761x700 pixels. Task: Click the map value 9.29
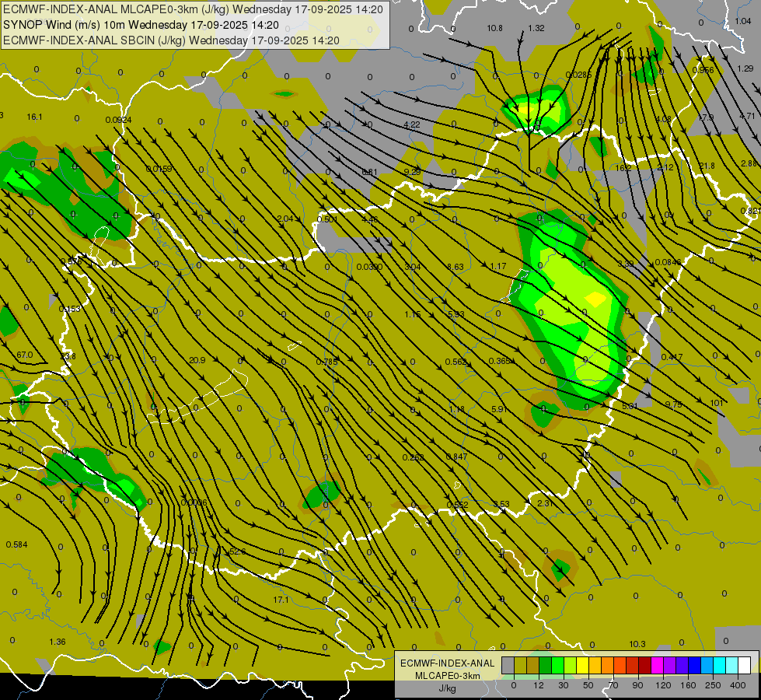(x=413, y=172)
